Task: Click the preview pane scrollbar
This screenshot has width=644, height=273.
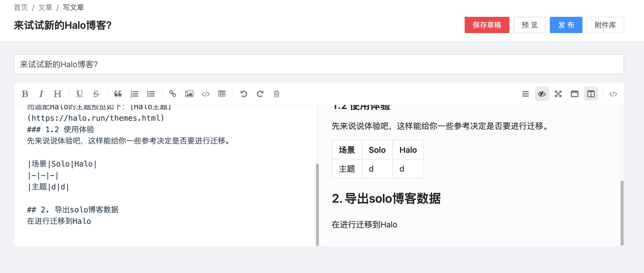Action: click(622, 213)
